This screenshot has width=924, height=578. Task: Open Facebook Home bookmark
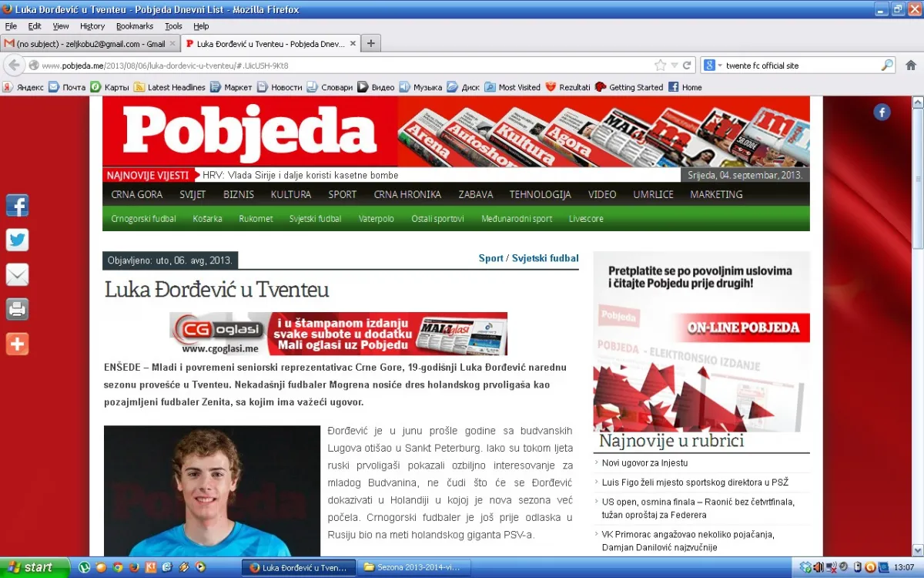point(685,87)
